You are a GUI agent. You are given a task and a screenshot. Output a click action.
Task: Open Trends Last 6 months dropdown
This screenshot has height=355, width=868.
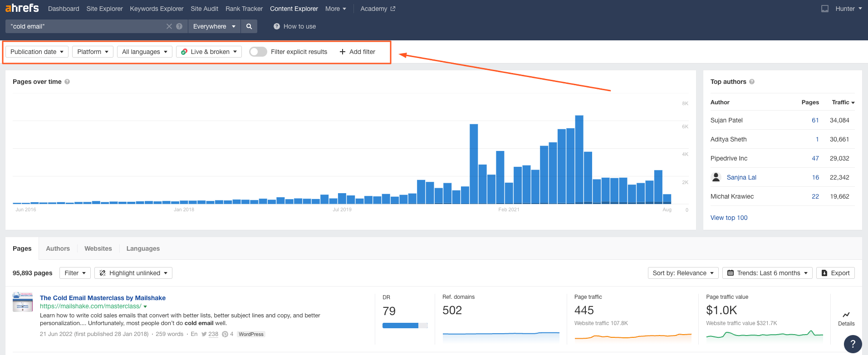click(767, 273)
